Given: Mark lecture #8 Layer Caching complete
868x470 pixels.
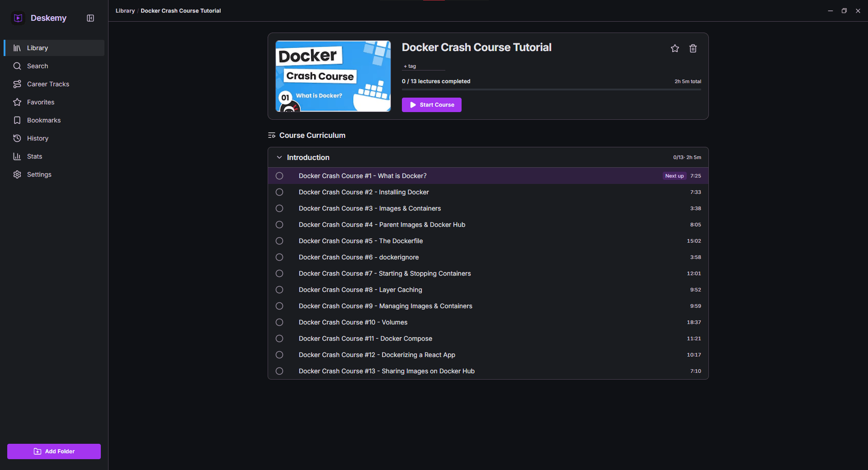Looking at the screenshot, I should pos(279,290).
